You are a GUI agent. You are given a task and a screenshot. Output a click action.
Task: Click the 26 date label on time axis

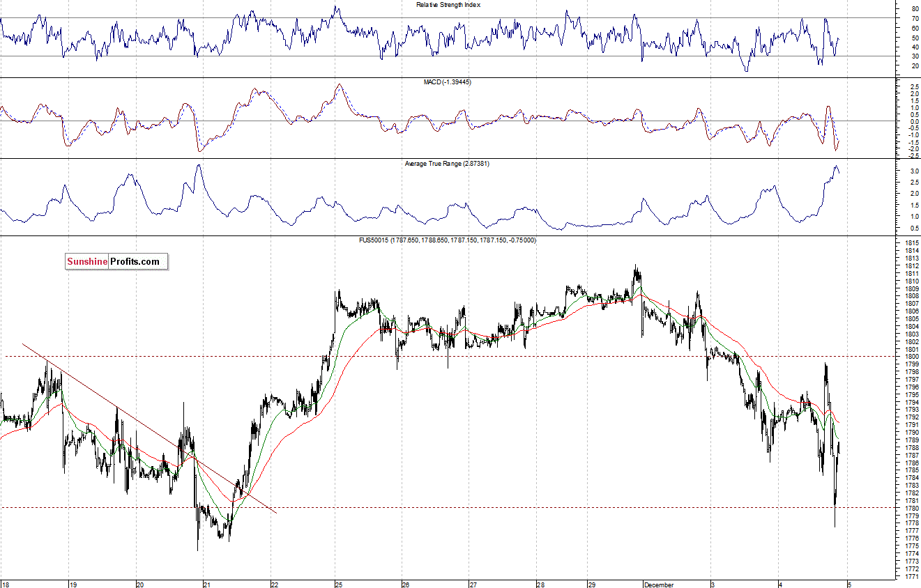(406, 585)
